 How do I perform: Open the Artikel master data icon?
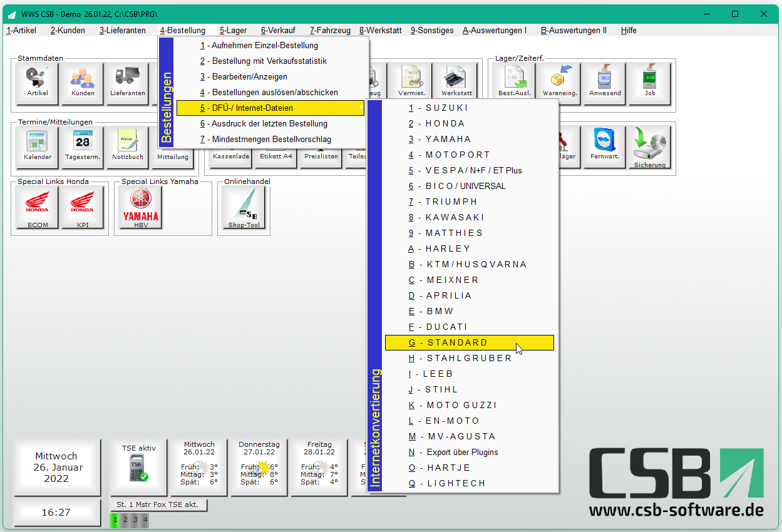[x=38, y=84]
